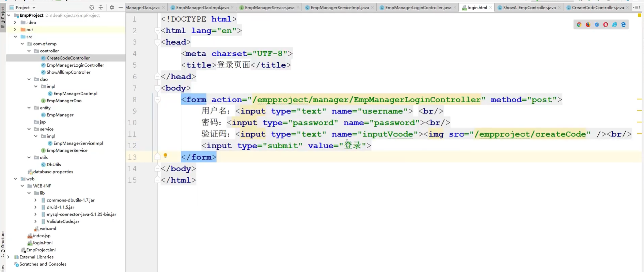Collapse the entity package
Screen dimensions: 644x272
[29, 108]
